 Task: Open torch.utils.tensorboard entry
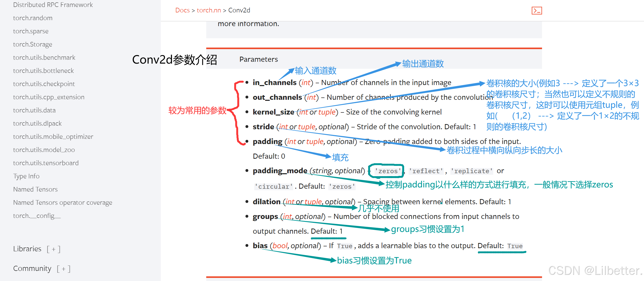(46, 163)
